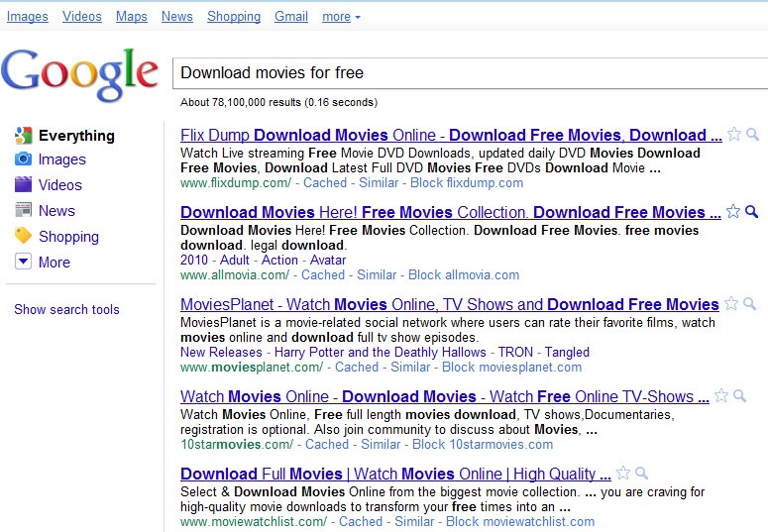Screen dimensions: 768x532
Task: Click Block 10starmovies.com
Action: click(x=483, y=444)
